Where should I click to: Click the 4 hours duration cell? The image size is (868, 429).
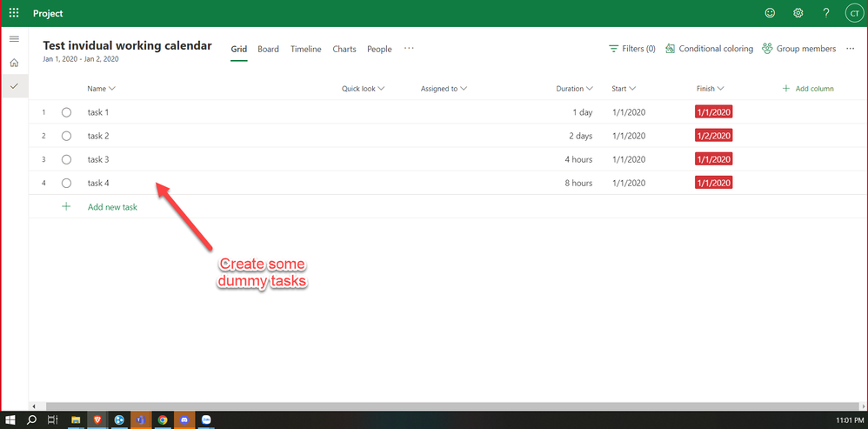click(578, 159)
